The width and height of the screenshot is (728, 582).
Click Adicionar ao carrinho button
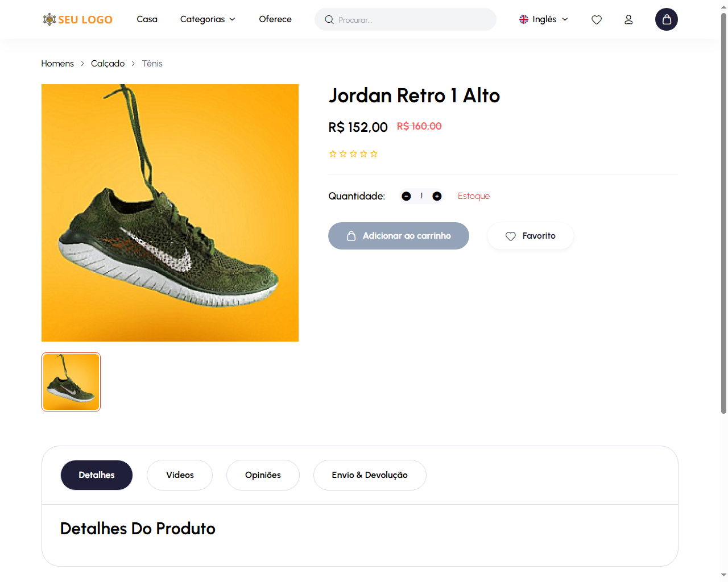pos(398,236)
